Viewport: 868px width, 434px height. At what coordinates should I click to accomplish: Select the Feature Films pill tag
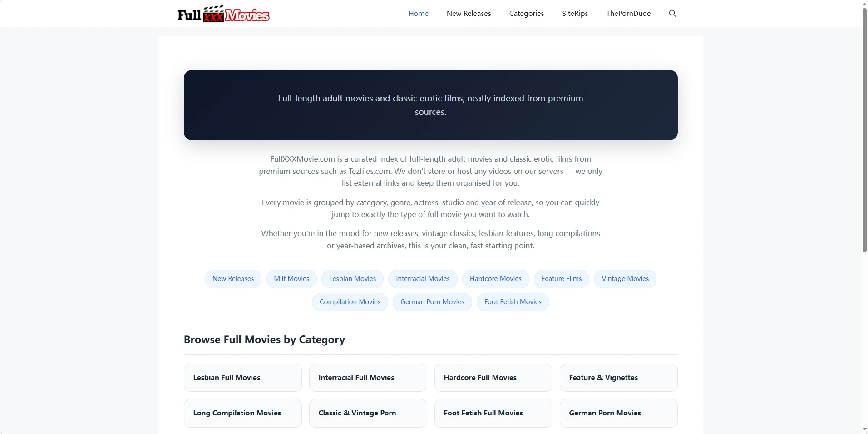click(x=561, y=279)
